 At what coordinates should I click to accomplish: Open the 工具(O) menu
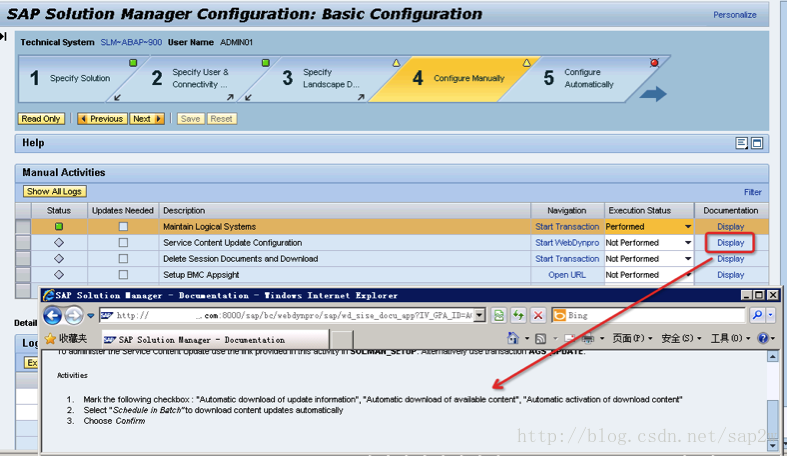pyautogui.click(x=729, y=338)
